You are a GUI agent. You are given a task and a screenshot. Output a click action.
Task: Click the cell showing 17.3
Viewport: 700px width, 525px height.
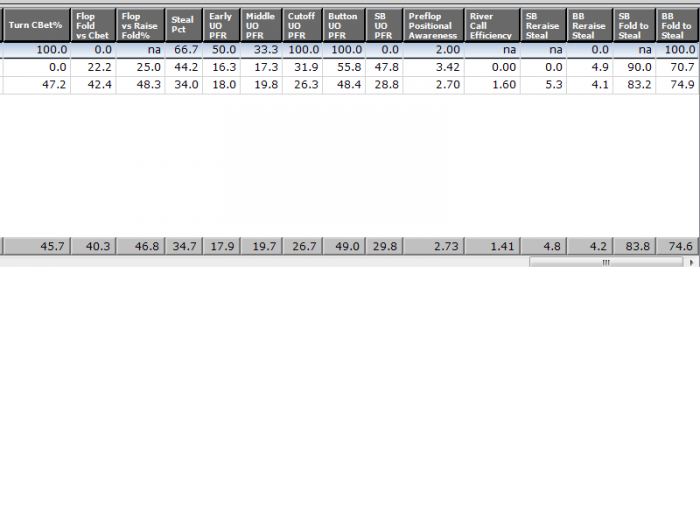261,67
